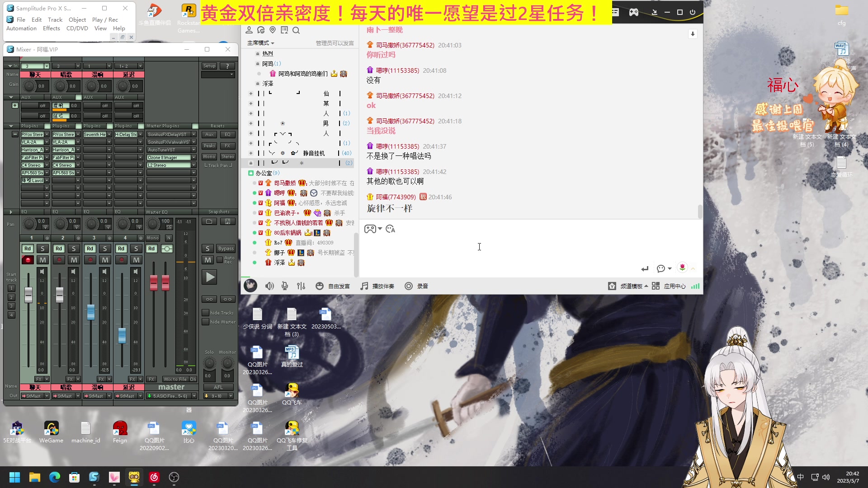Click the mixer help question mark
The height and width of the screenshot is (488, 868).
coord(227,66)
